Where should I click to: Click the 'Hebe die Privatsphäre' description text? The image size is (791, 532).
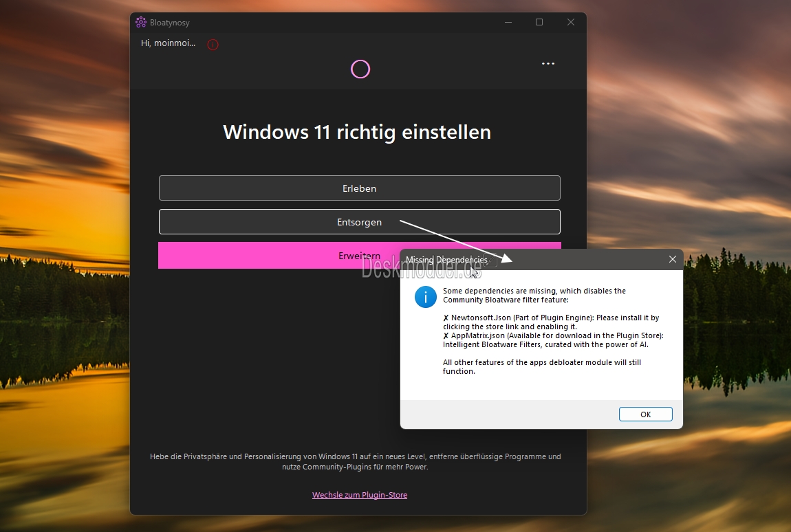tap(355, 461)
